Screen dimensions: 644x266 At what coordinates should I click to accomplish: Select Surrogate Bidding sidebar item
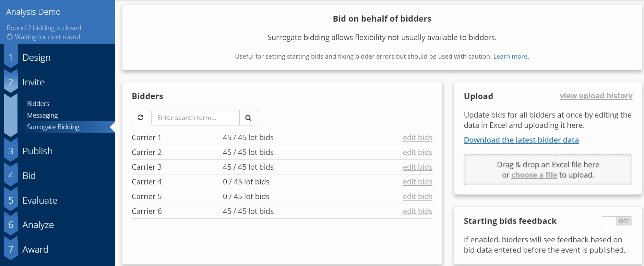point(53,127)
